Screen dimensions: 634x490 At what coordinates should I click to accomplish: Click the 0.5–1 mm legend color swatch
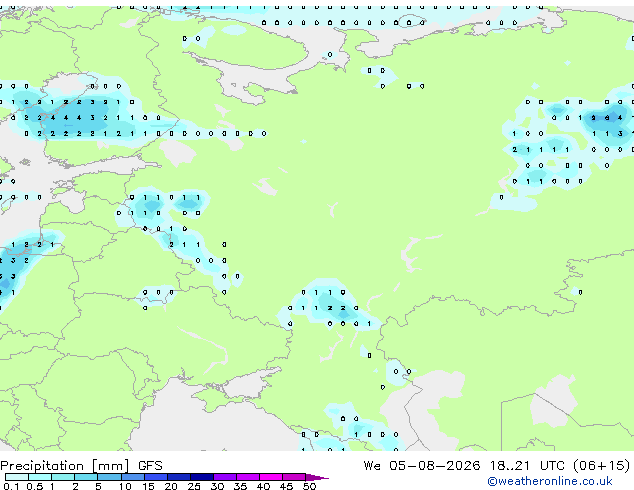coord(40,477)
